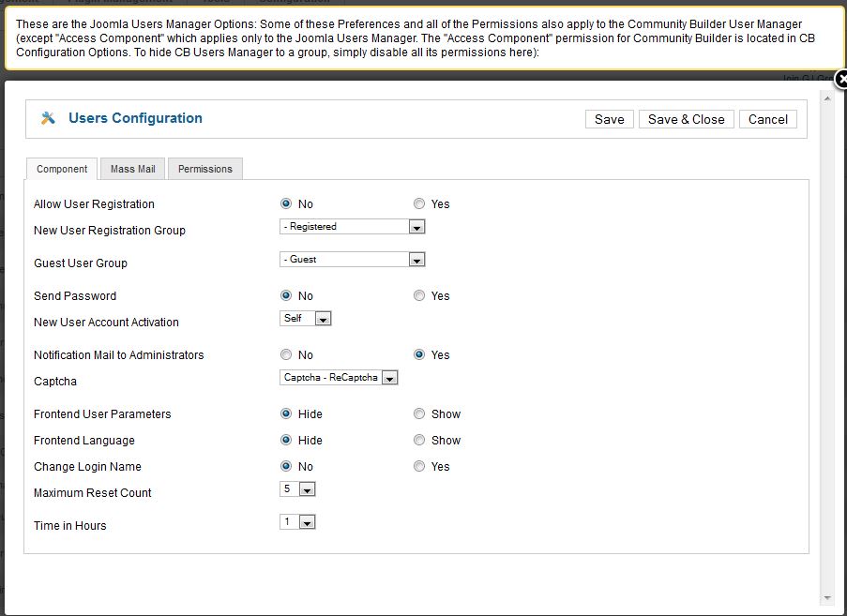Open New User Registration Group dropdown

coord(352,227)
